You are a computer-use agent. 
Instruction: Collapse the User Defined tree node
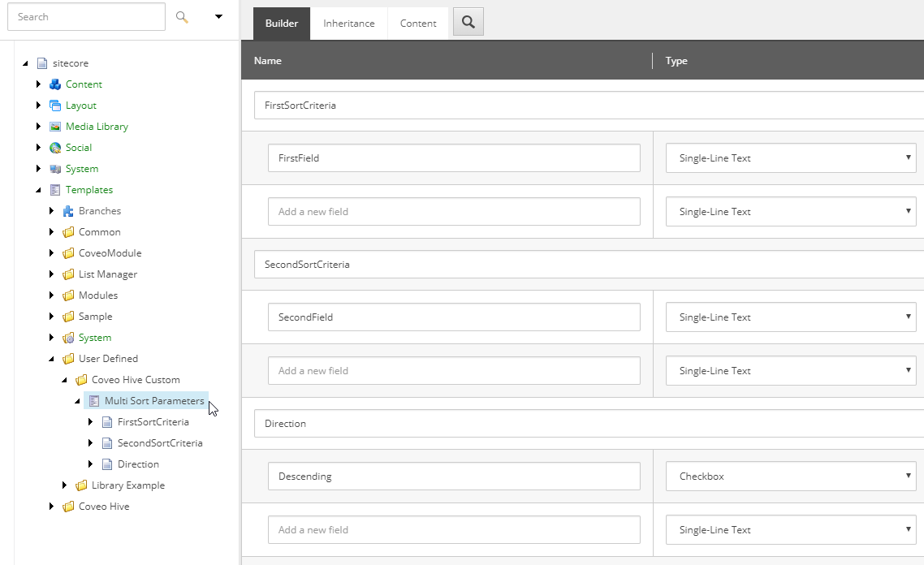click(x=52, y=358)
